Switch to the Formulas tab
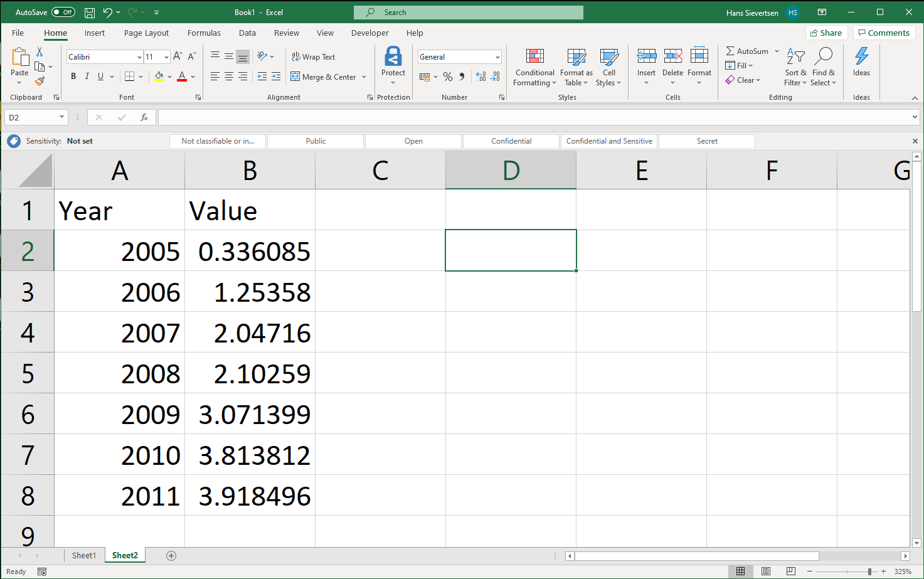Screen dimensions: 924x579 [x=204, y=33]
